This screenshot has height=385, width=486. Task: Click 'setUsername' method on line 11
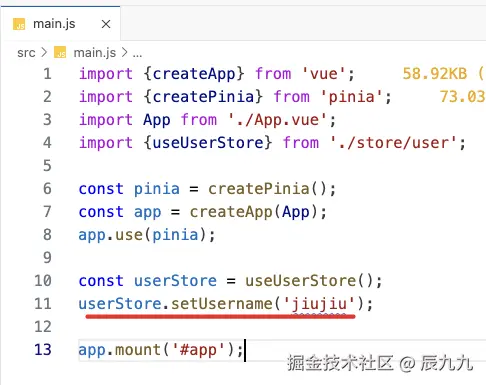tap(222, 304)
